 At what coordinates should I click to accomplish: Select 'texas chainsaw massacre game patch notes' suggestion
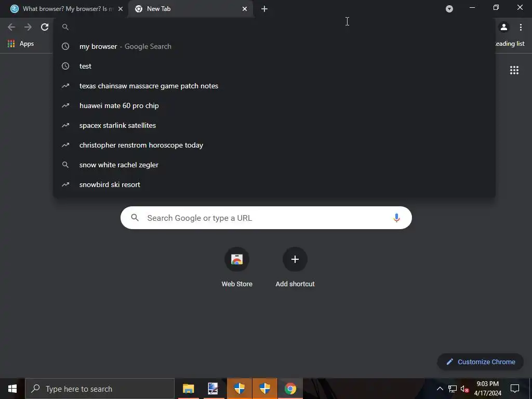tap(274, 86)
